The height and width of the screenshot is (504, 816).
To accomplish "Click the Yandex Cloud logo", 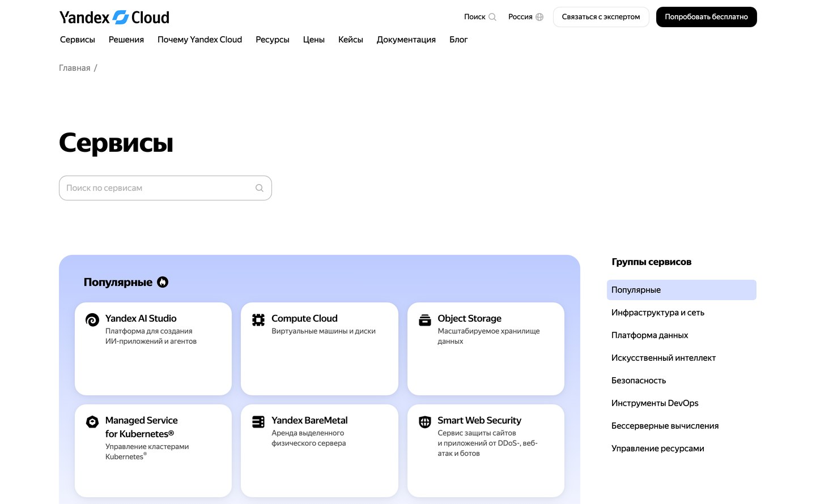I will click(x=114, y=17).
